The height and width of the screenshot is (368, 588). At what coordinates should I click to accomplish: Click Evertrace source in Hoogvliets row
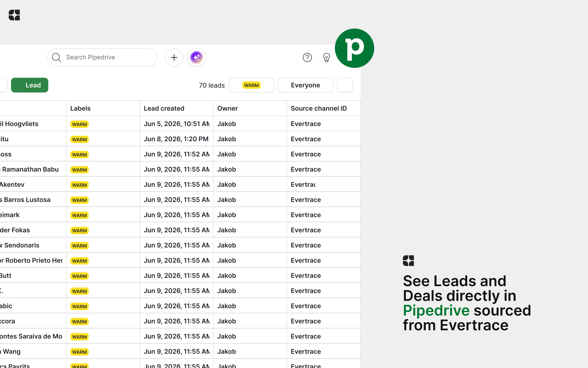point(306,124)
